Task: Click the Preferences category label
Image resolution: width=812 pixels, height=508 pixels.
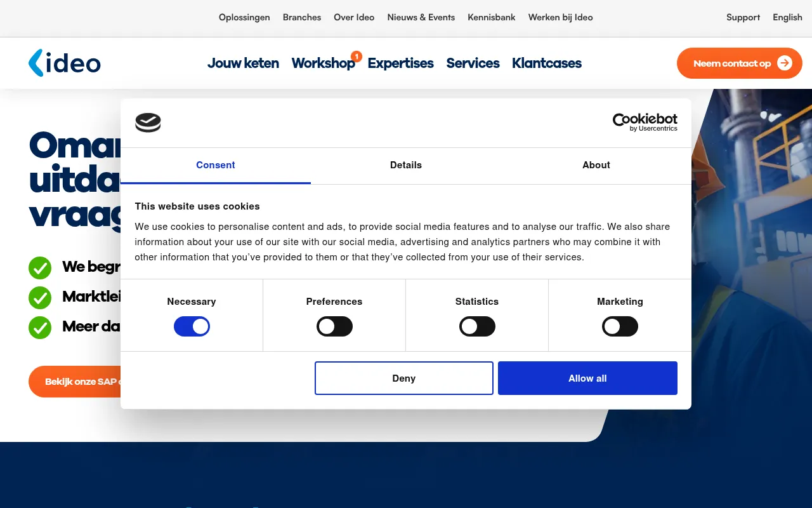Action: pos(334,302)
